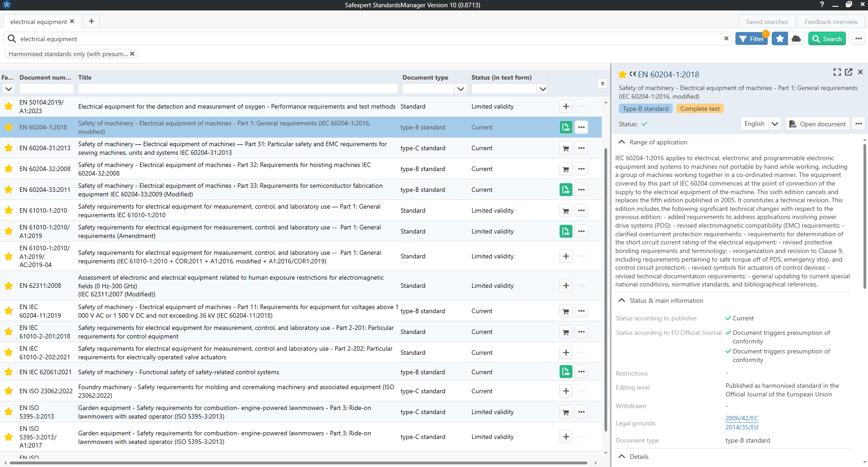Screen dimensions: 868x467
Task: Click shopping cart for EN 61010-1:2010
Action: click(x=566, y=210)
